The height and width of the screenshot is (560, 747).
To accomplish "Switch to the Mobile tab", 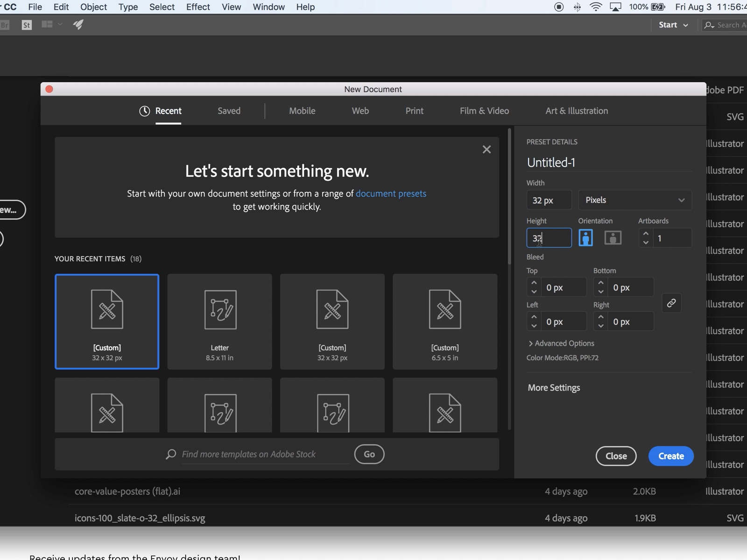I will (x=302, y=111).
